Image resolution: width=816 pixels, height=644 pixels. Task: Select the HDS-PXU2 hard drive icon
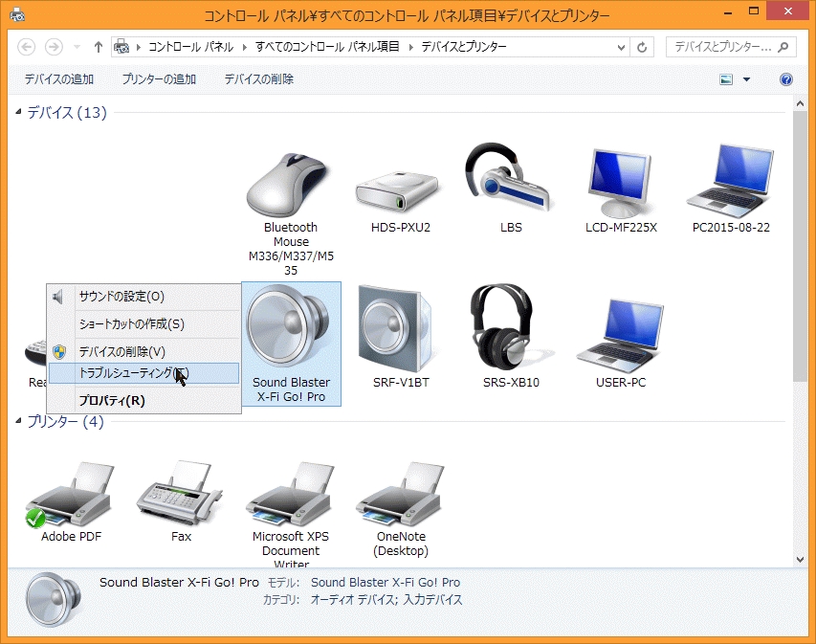(400, 191)
